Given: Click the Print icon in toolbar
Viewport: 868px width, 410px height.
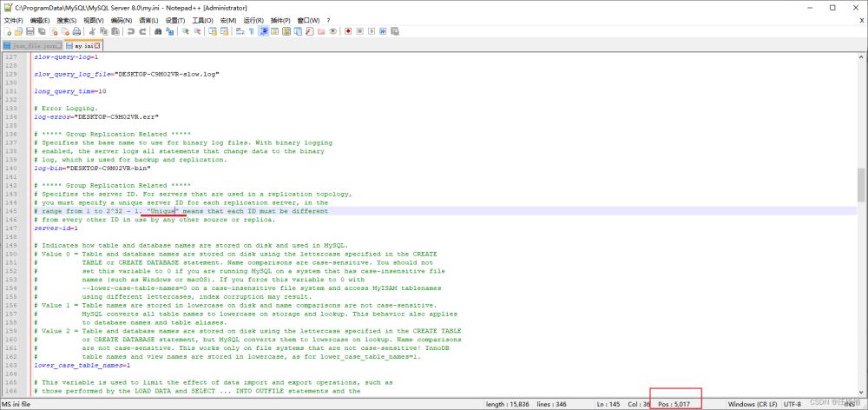Looking at the screenshot, I should point(78,31).
